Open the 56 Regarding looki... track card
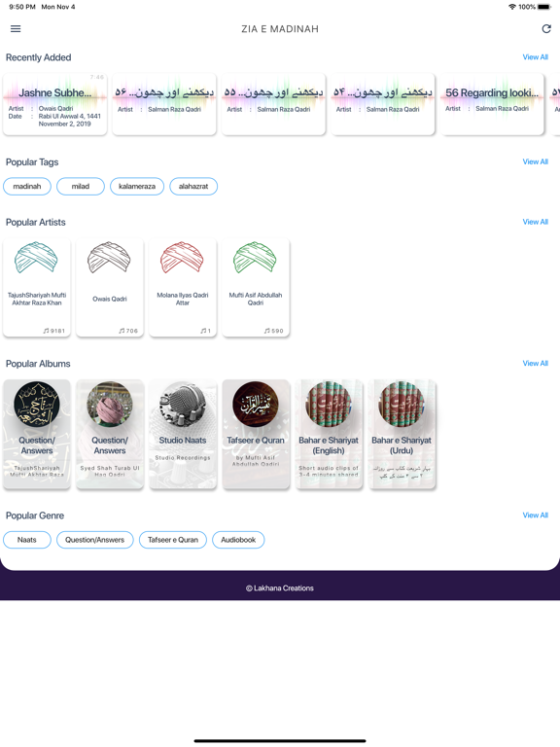The width and height of the screenshot is (560, 747). point(492,104)
